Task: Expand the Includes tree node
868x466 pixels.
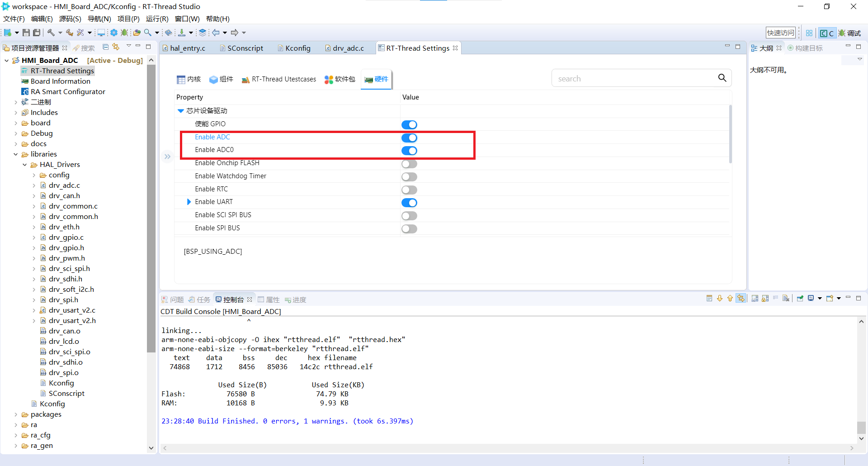Action: (x=16, y=113)
